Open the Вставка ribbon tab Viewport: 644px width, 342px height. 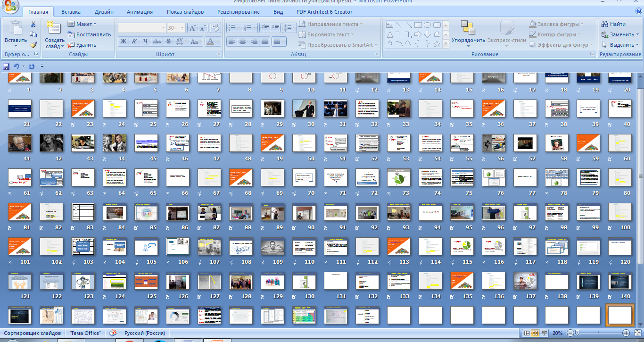pos(71,12)
